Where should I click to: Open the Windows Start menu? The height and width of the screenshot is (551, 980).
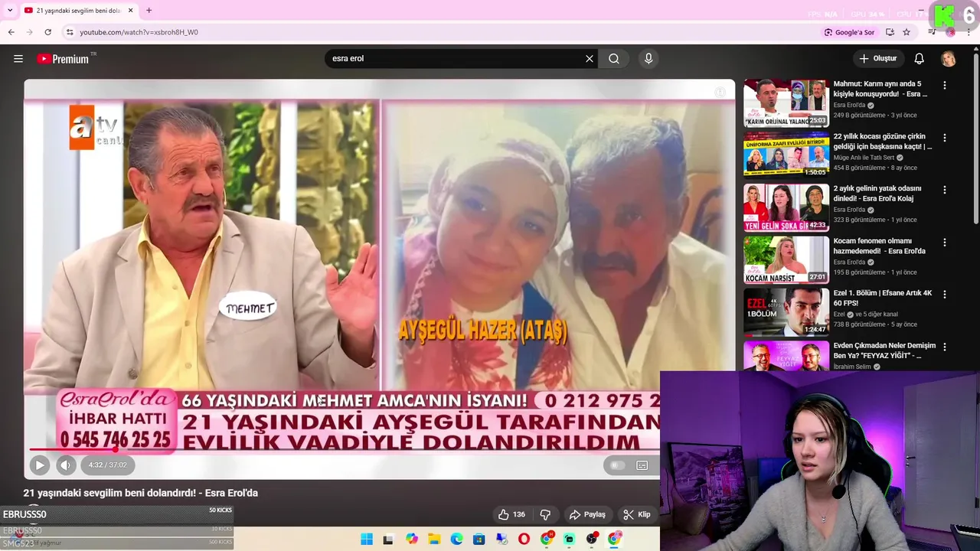367,540
